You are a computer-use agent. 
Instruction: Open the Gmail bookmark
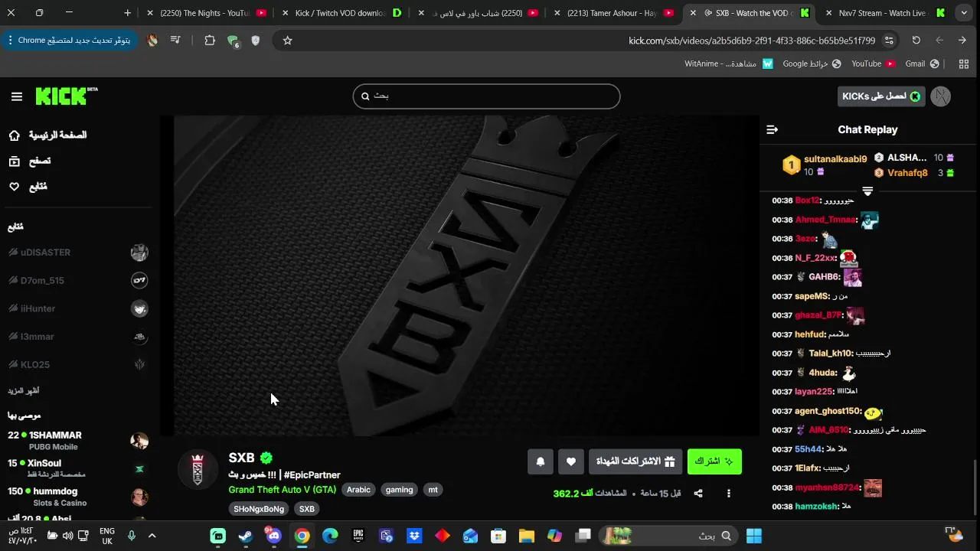coord(923,64)
